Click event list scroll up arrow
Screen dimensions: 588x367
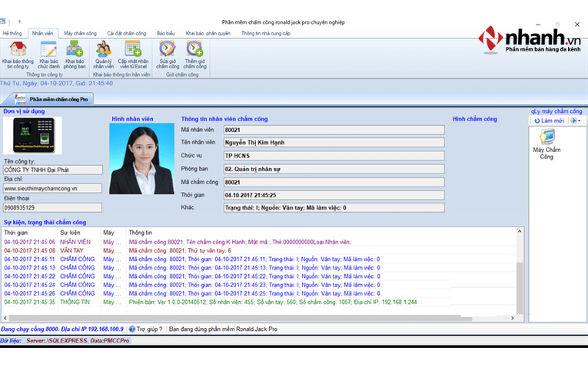point(520,231)
